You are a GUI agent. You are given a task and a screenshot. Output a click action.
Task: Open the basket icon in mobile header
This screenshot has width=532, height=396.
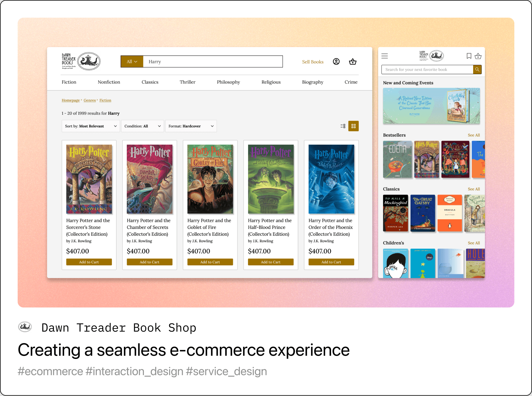[x=478, y=56]
